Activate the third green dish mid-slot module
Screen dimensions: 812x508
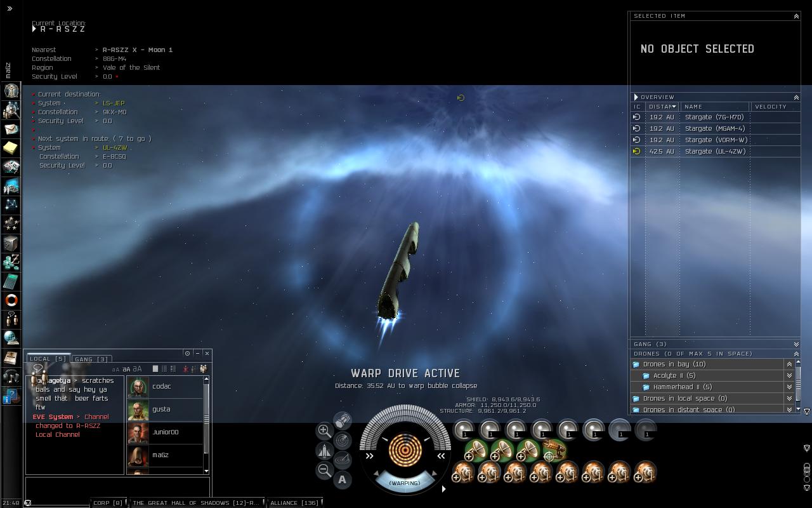point(528,451)
